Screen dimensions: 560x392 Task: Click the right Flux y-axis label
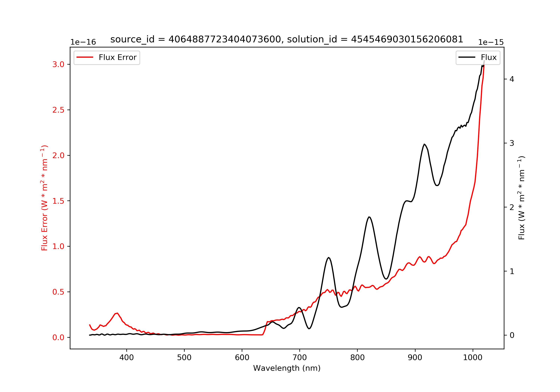(x=521, y=198)
